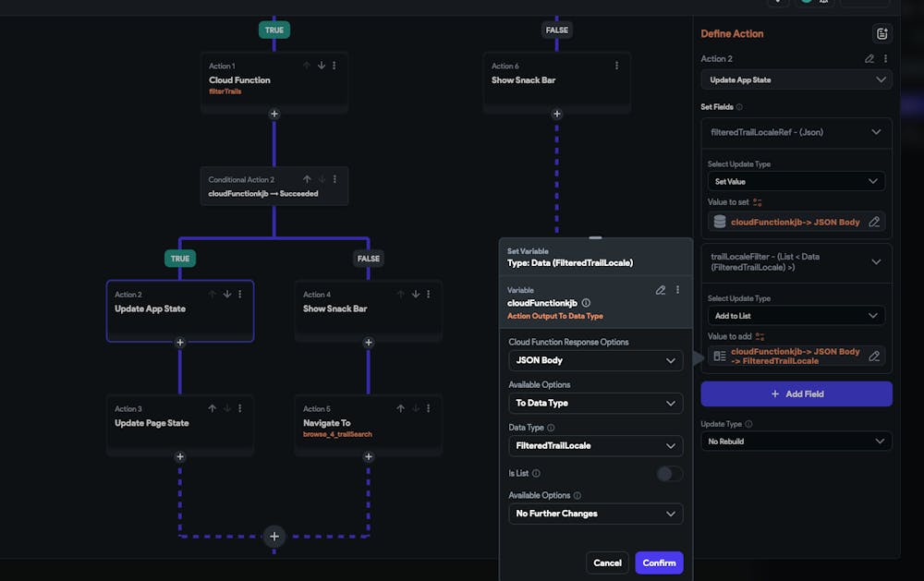Click the browse_4_trailSearch label under Navigate To
This screenshot has height=581, width=924.
click(x=337, y=434)
